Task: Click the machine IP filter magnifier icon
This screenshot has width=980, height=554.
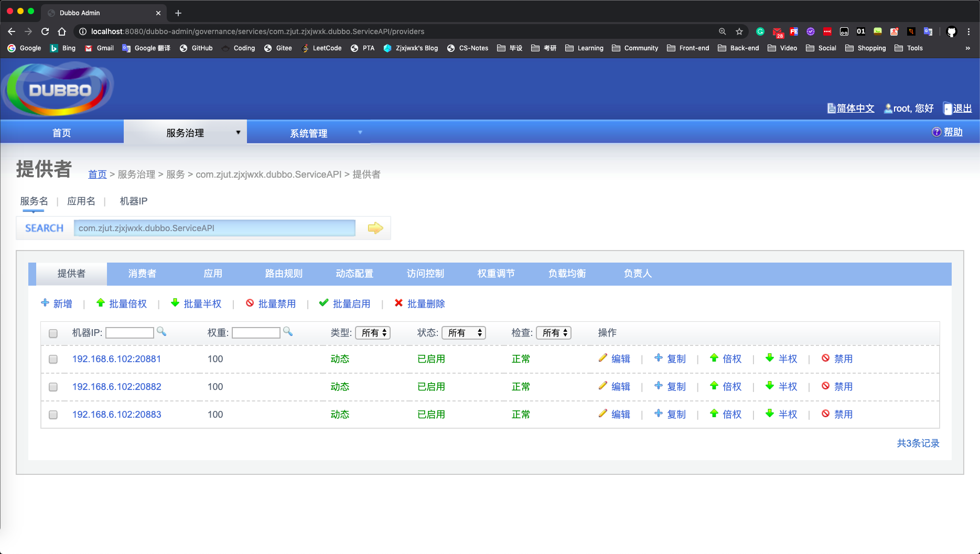Action: 161,331
